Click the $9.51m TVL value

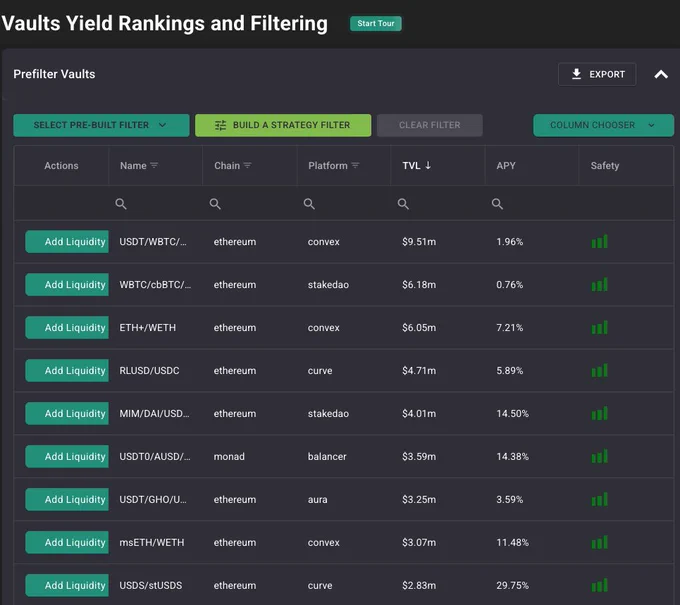[419, 242]
